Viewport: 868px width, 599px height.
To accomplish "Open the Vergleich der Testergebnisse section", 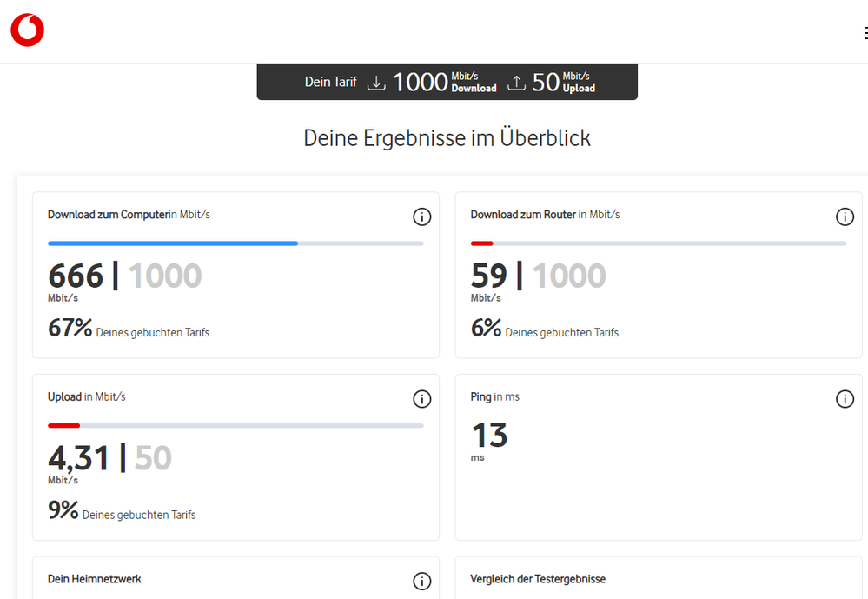I will (x=536, y=579).
